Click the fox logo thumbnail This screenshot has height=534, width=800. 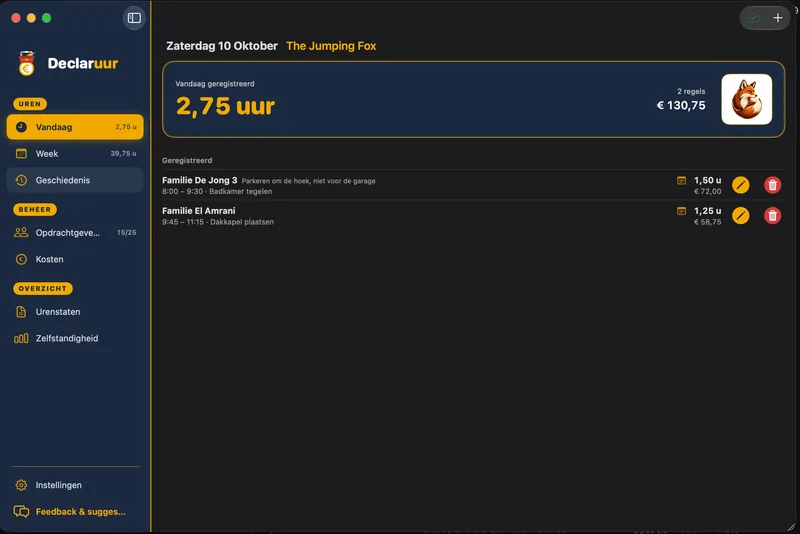pos(746,99)
